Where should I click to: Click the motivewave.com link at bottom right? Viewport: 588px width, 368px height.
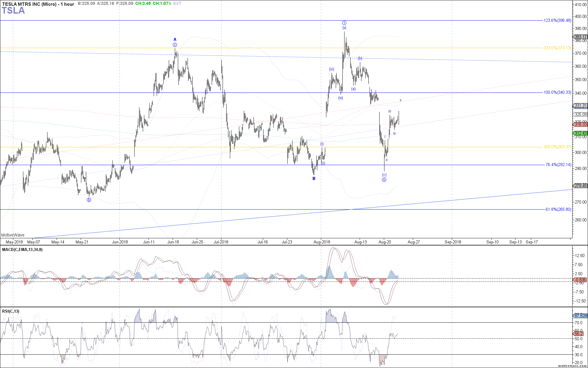[x=572, y=366]
